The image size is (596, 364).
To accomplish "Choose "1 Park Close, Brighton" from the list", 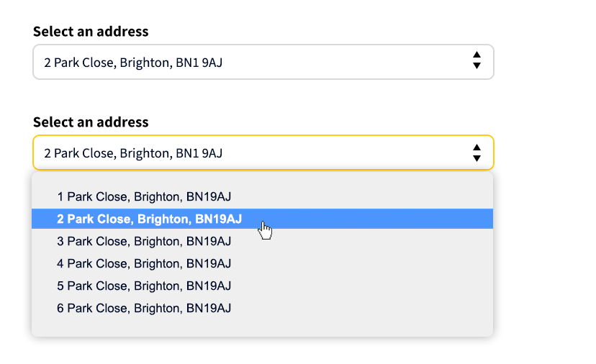I will (144, 196).
